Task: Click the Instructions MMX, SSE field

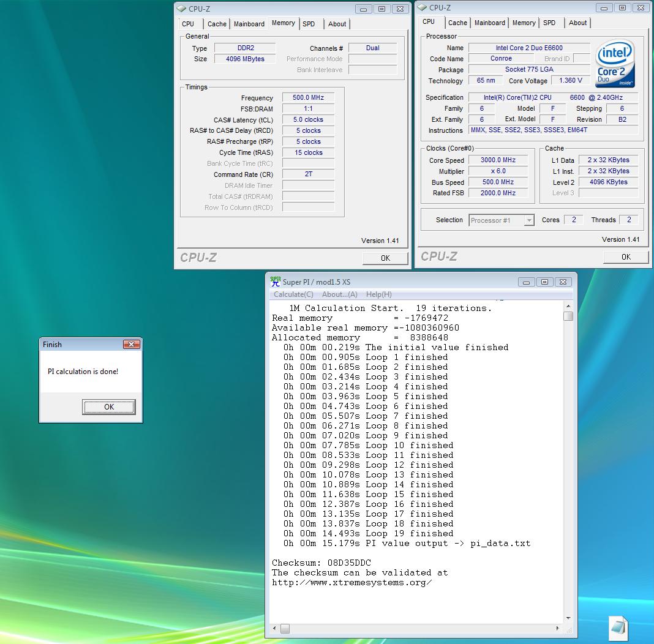Action: coord(554,130)
